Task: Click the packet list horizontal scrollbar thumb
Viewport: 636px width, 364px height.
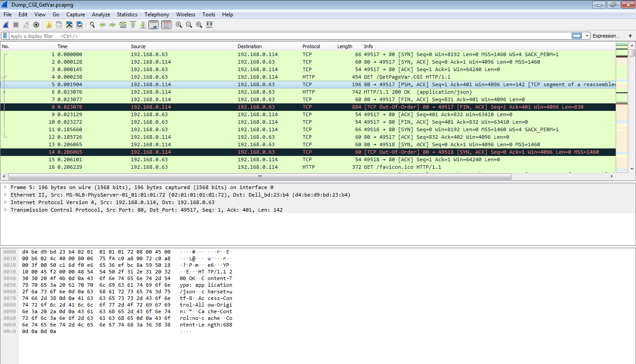Action: (x=260, y=176)
